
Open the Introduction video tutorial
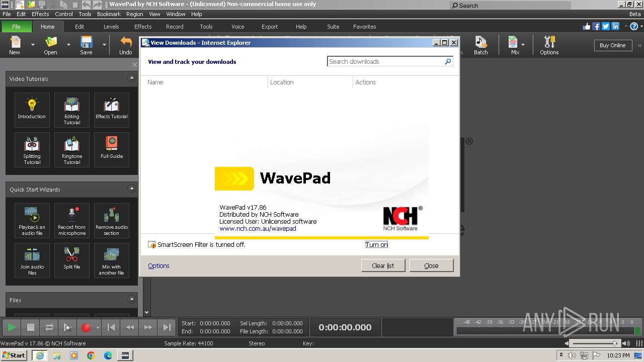point(32,110)
